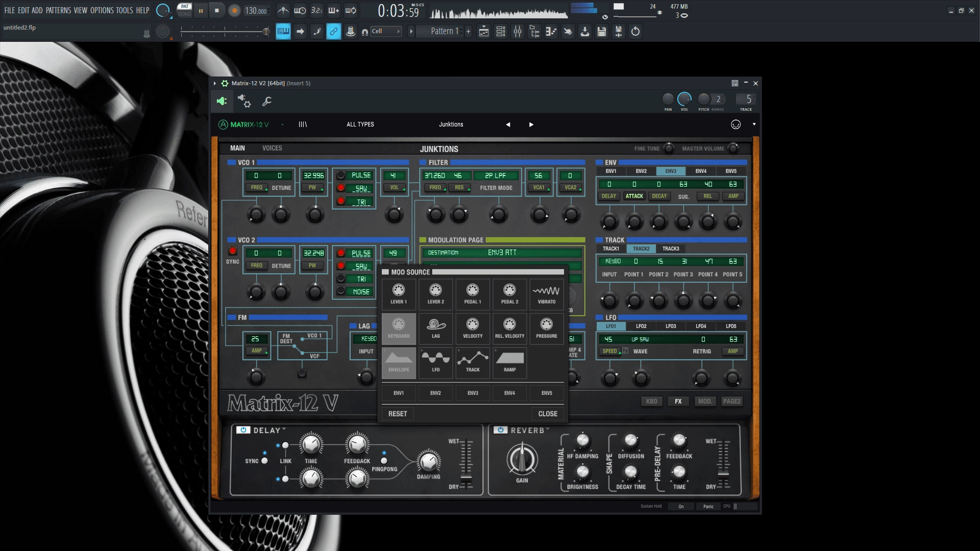Click the KBD page button
Viewport: 980px width, 551px height.
click(652, 402)
